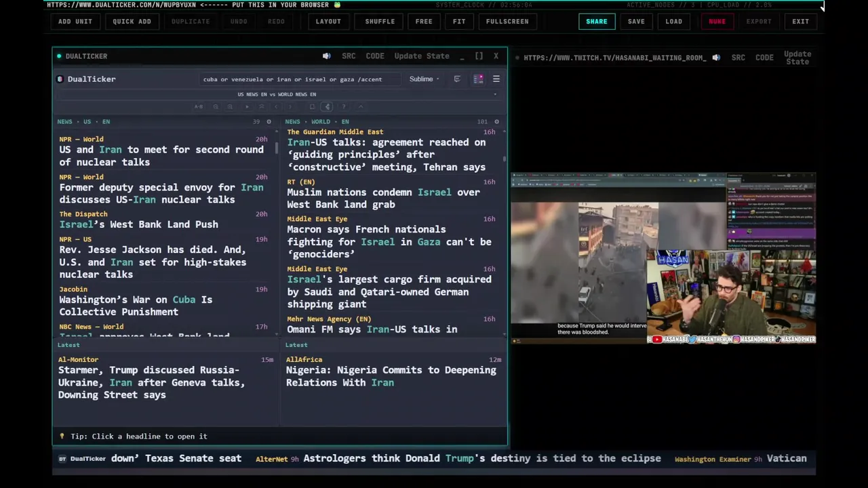The height and width of the screenshot is (488, 868).
Task: Click SHUFFLE in the top toolbar
Action: coord(380,22)
